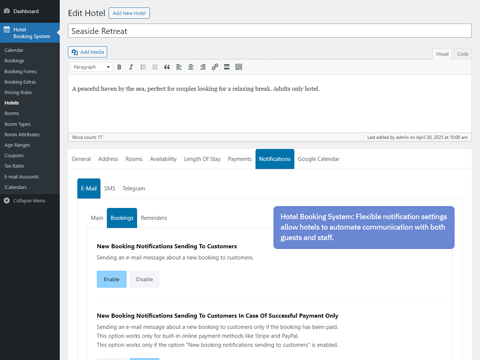Screen dimensions: 480x360
Task: Open the Payments tab
Action: pyautogui.click(x=240, y=159)
